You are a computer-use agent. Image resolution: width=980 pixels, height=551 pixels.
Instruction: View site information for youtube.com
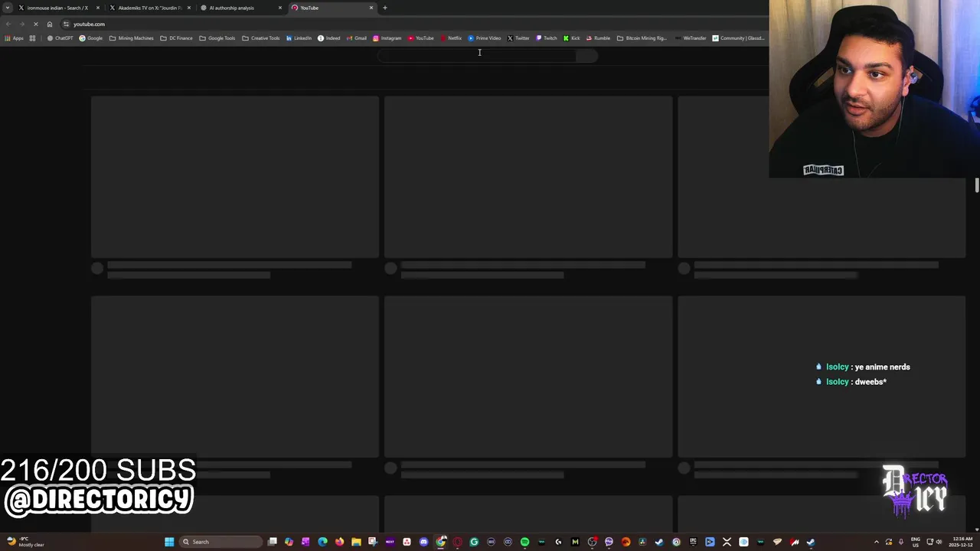click(x=66, y=24)
